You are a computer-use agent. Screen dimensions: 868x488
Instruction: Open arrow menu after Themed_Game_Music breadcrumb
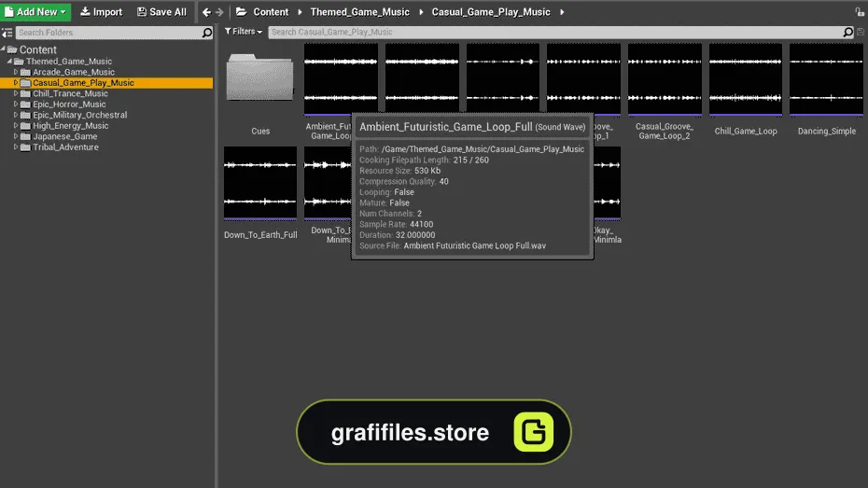(421, 11)
